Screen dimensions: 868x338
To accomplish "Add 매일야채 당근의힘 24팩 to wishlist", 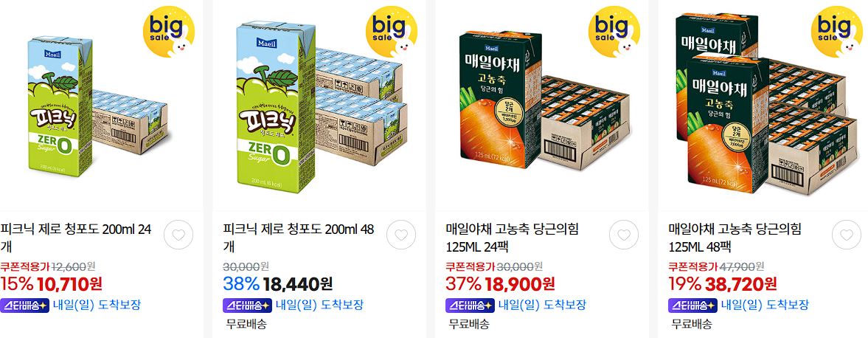I will (624, 235).
